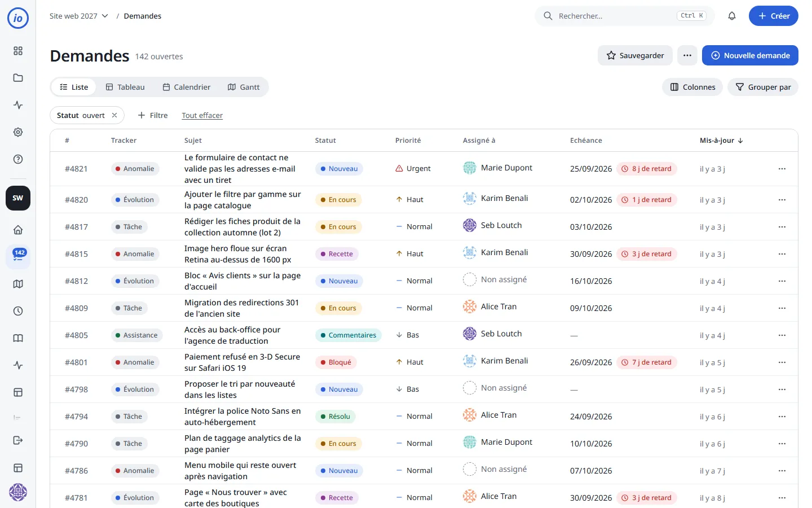
Task: Open the apps grid icon in sidebar
Action: pos(18,51)
